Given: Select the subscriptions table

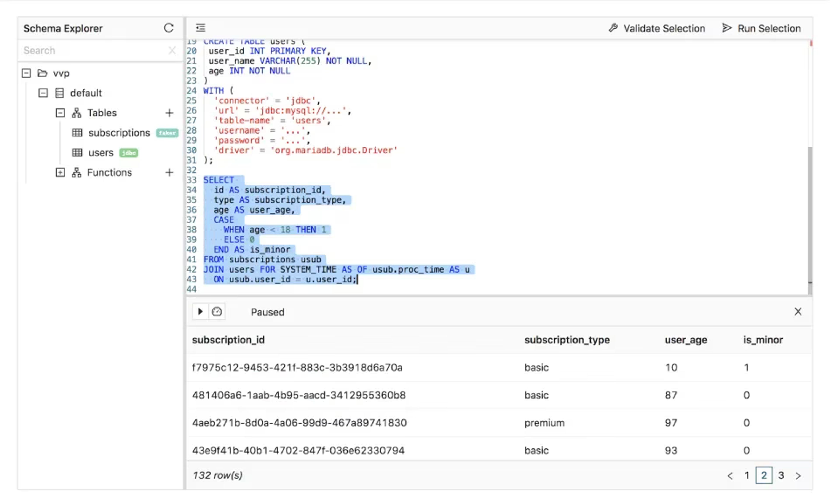Looking at the screenshot, I should pyautogui.click(x=119, y=133).
